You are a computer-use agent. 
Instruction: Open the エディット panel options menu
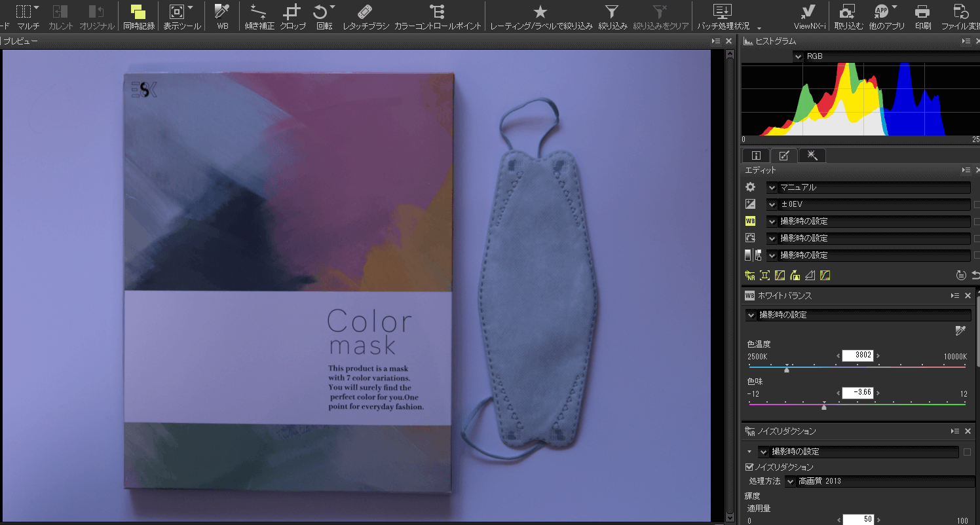(966, 170)
